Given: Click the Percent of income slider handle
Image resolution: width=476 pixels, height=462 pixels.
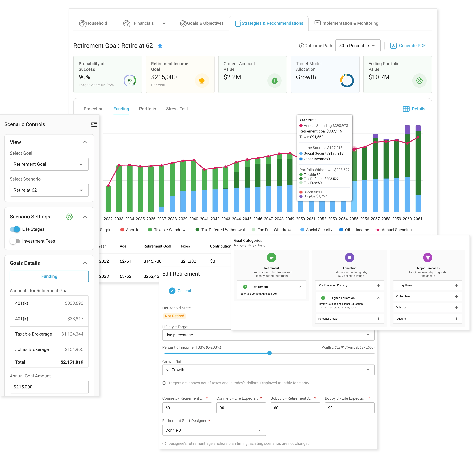Looking at the screenshot, I should 269,353.
